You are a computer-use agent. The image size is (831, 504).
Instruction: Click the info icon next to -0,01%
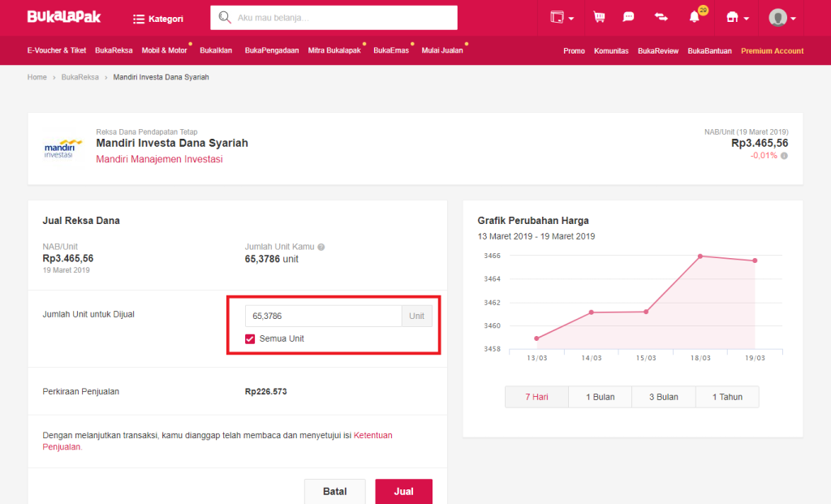pyautogui.click(x=784, y=156)
